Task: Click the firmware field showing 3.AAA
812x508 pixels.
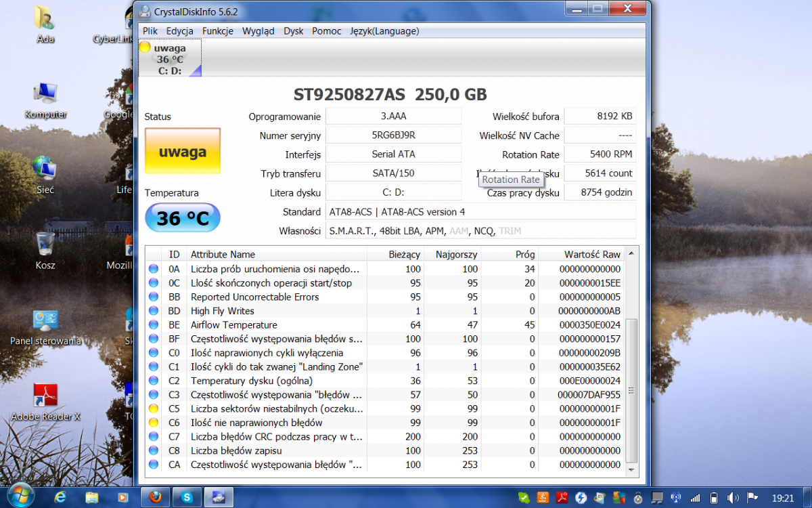Action: pos(394,117)
